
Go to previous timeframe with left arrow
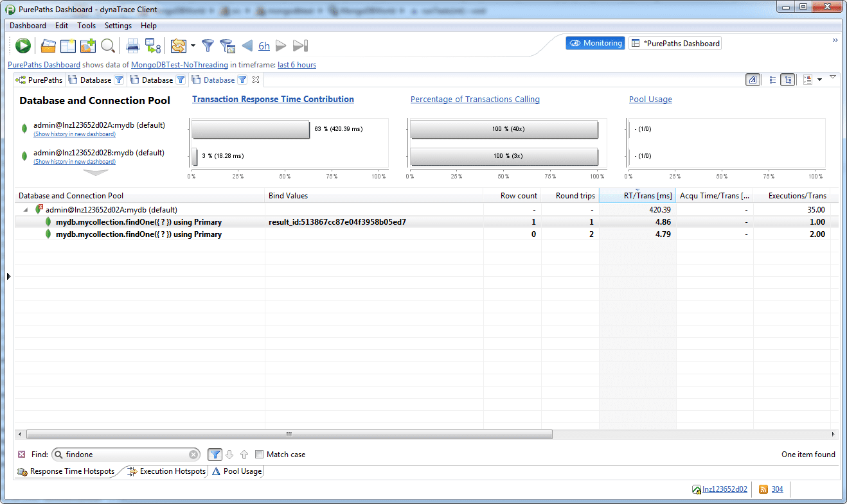tap(247, 46)
